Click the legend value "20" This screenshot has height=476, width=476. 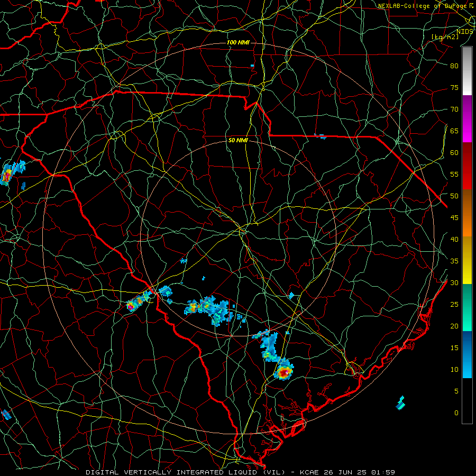pos(454,326)
